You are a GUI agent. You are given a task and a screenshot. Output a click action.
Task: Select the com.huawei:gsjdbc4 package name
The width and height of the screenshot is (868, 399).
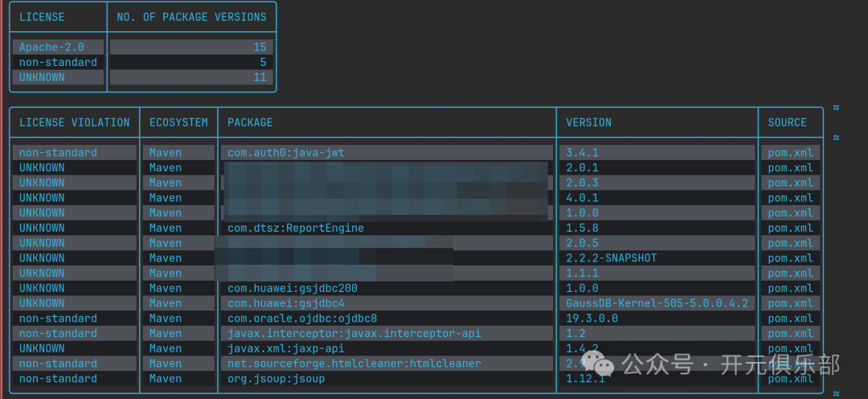pos(285,303)
